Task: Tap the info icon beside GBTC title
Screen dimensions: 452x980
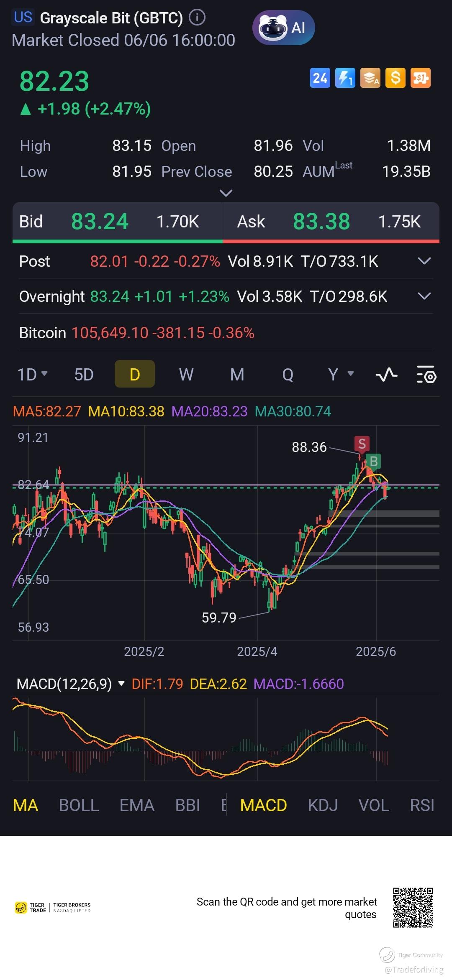Action: tap(197, 18)
